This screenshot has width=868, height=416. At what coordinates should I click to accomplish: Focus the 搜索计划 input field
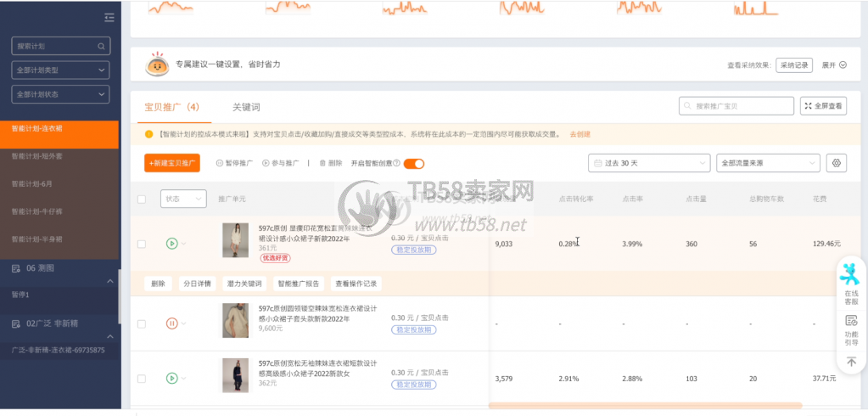point(61,46)
